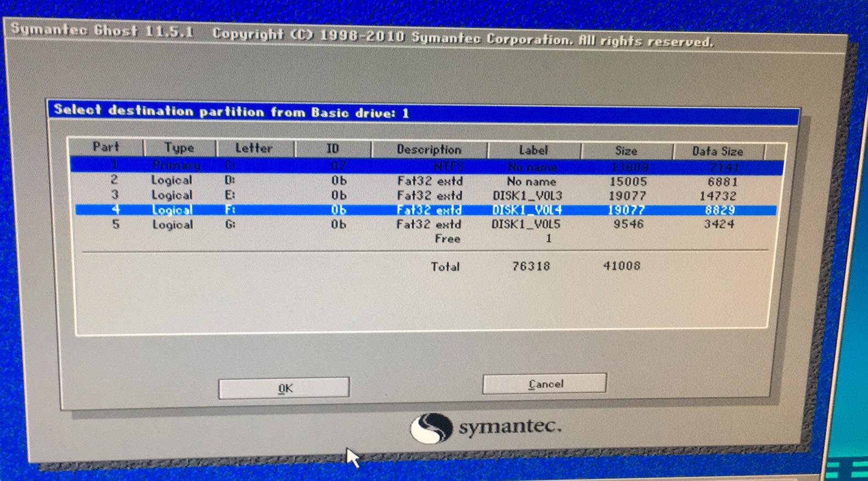This screenshot has height=481, width=868.
Task: Click the Letter column header
Action: [254, 148]
